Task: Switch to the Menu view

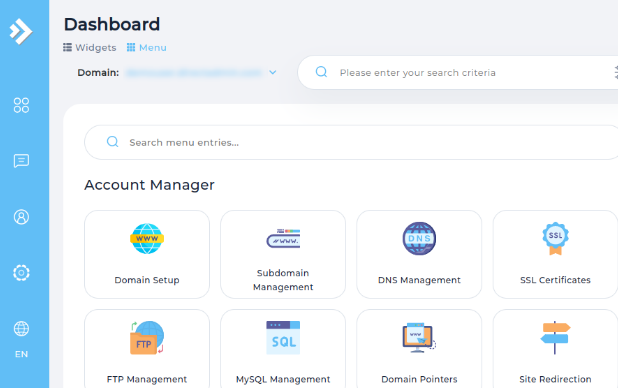Action: coord(147,48)
